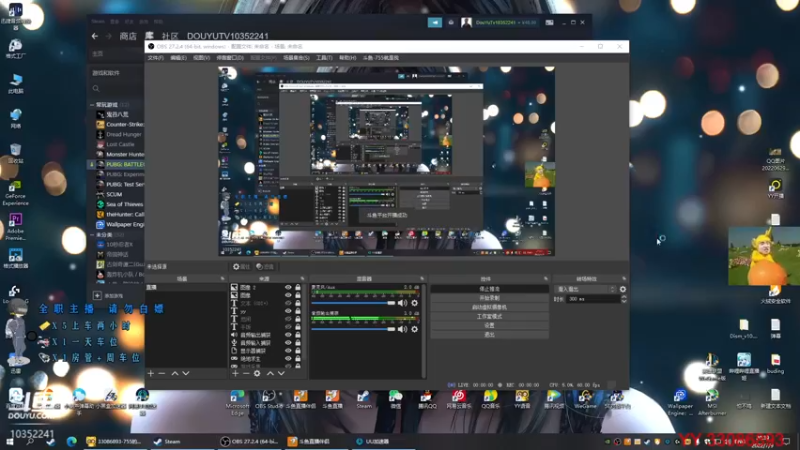This screenshot has width=800, height=450.
Task: Open OBS 设置 from the controls panel
Action: coord(489,326)
